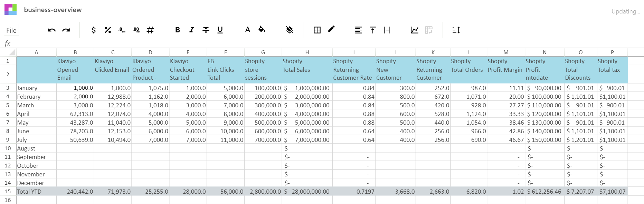Click the Updating... status text
The image size is (644, 204).
(626, 11)
